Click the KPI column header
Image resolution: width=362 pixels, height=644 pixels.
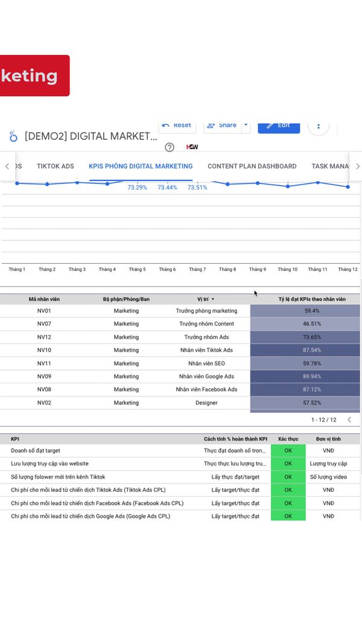pos(15,439)
